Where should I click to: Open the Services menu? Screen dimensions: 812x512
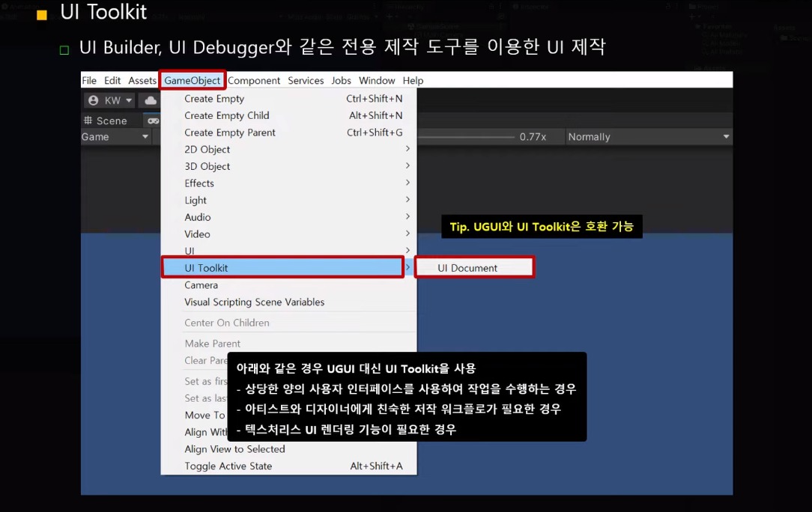pyautogui.click(x=306, y=81)
